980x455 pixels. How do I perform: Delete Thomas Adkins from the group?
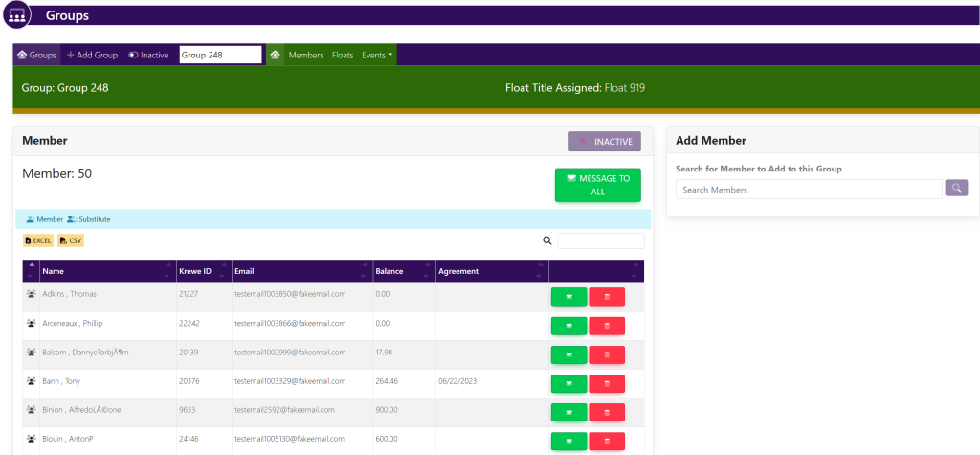607,297
